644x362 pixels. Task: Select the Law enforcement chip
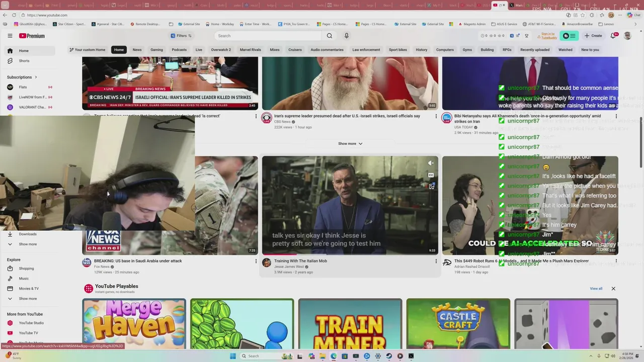[366, 50]
